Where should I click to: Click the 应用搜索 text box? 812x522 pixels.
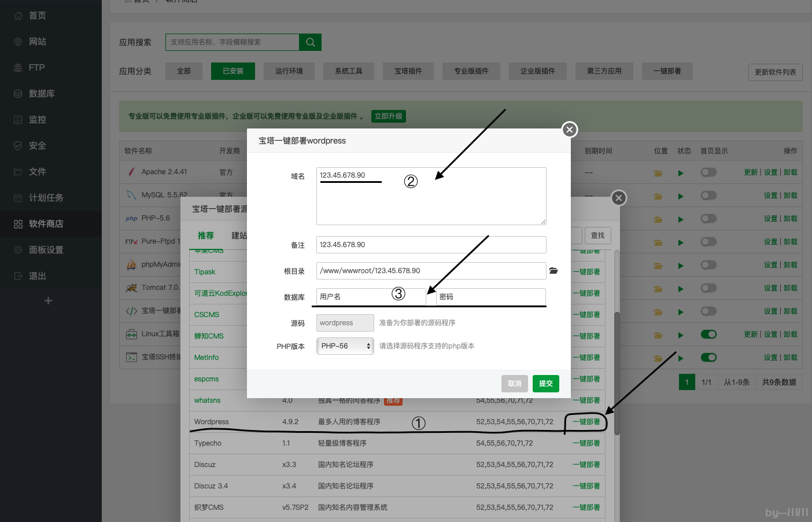[232, 42]
